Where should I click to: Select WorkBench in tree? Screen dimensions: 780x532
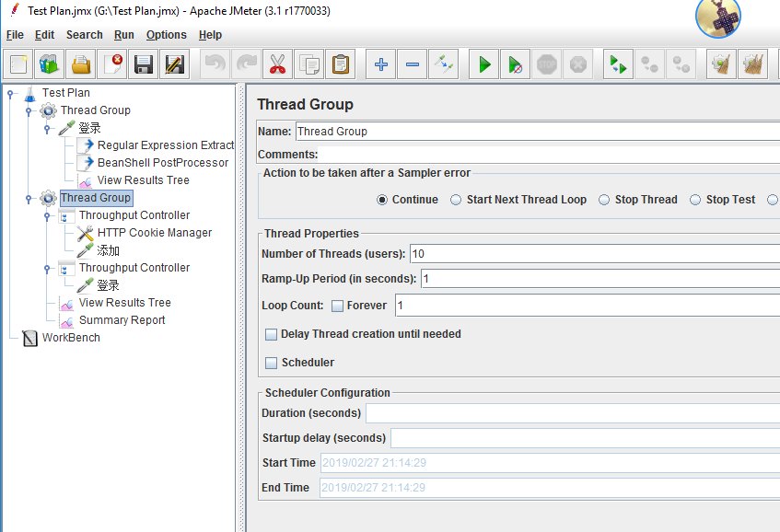(71, 338)
